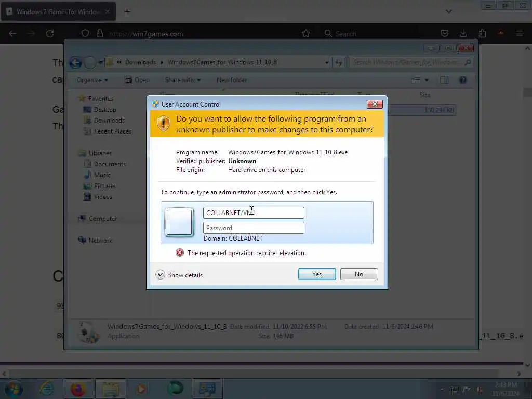Viewport: 532px width, 399px height.
Task: Open the Organize menu in Explorer
Action: [x=92, y=80]
